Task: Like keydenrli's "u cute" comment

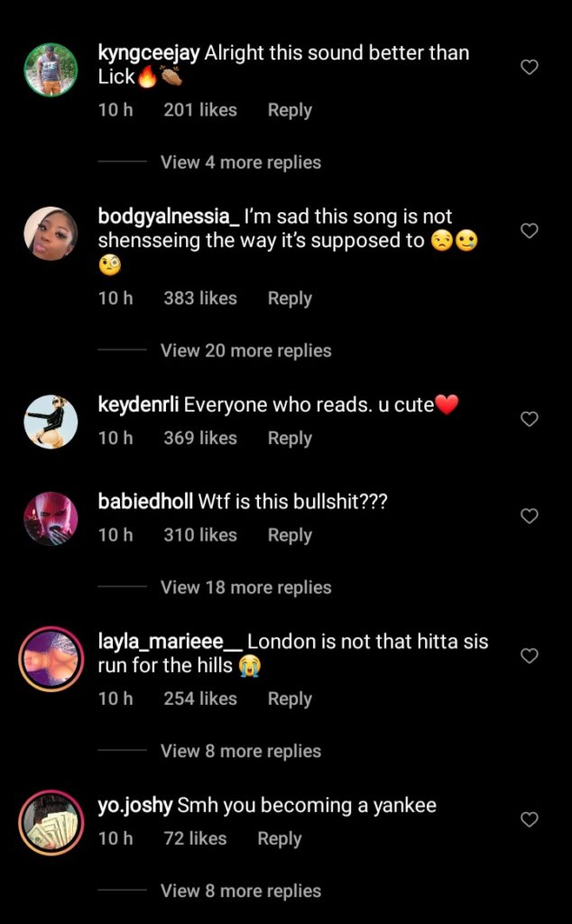Action: pos(530,419)
